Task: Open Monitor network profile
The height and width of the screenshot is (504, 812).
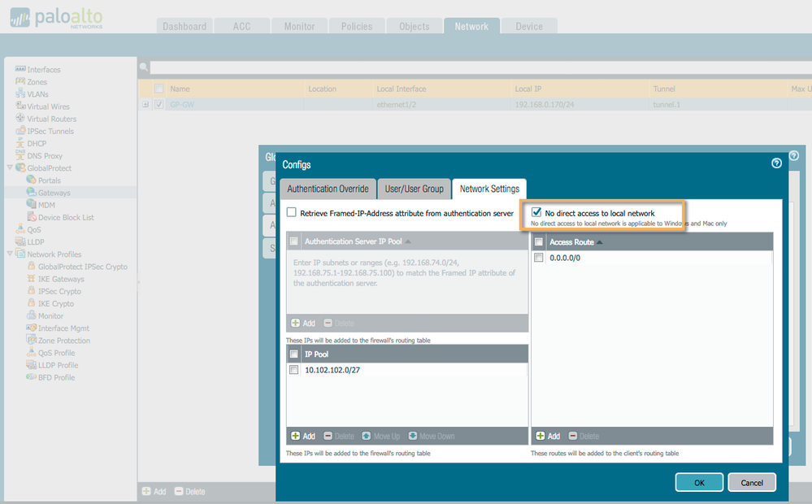Action: point(50,316)
